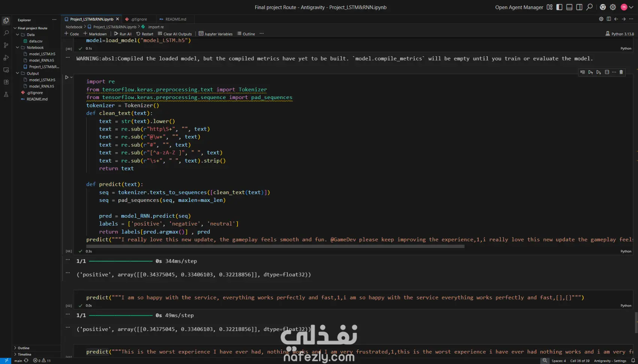Open the Run and Debug view
This screenshot has height=364, width=638.
point(6,58)
